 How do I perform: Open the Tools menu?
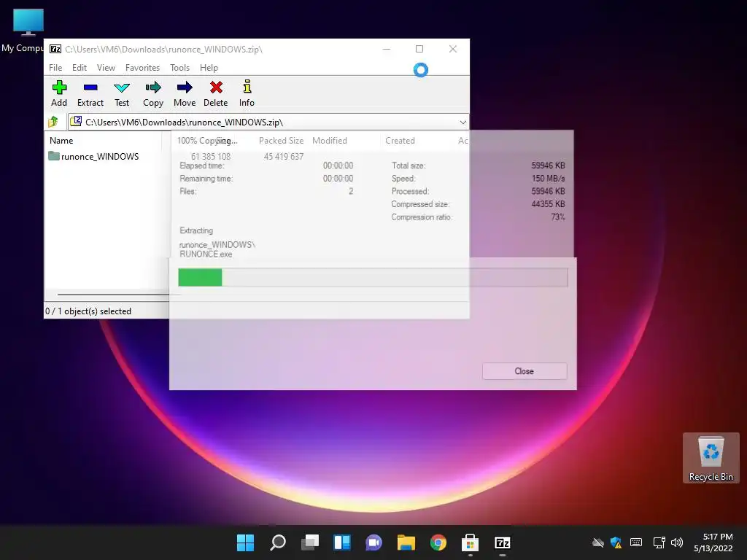click(x=179, y=68)
